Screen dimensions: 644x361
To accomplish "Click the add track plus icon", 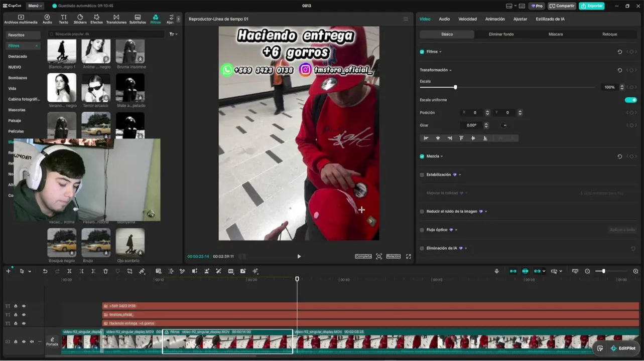I will pyautogui.click(x=8, y=271).
